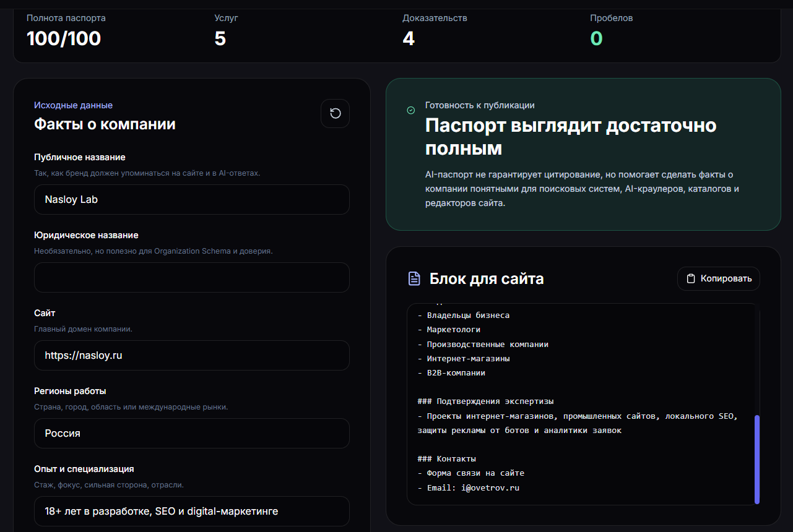The width and height of the screenshot is (793, 532).
Task: Click the line '- Интернет-магазины'
Action: [x=464, y=358]
